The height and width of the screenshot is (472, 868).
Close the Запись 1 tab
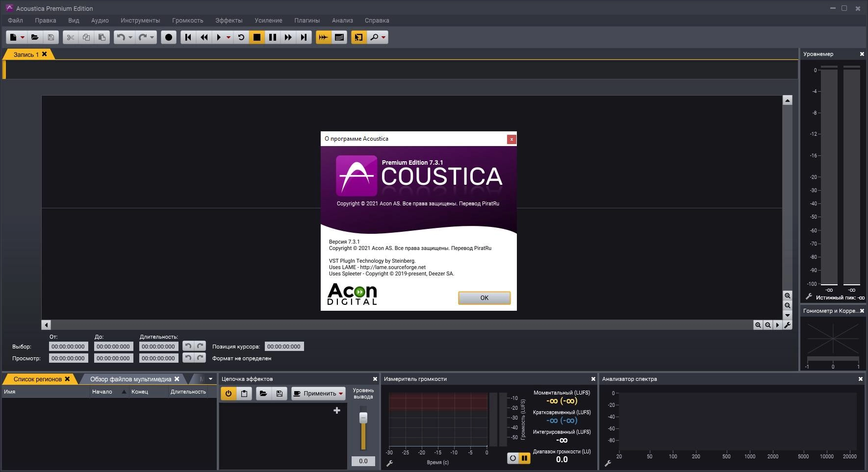click(x=44, y=54)
